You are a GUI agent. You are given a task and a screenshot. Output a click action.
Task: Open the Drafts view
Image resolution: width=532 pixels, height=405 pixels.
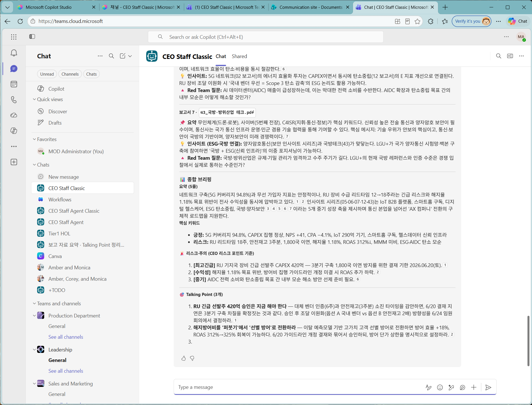pyautogui.click(x=82, y=123)
